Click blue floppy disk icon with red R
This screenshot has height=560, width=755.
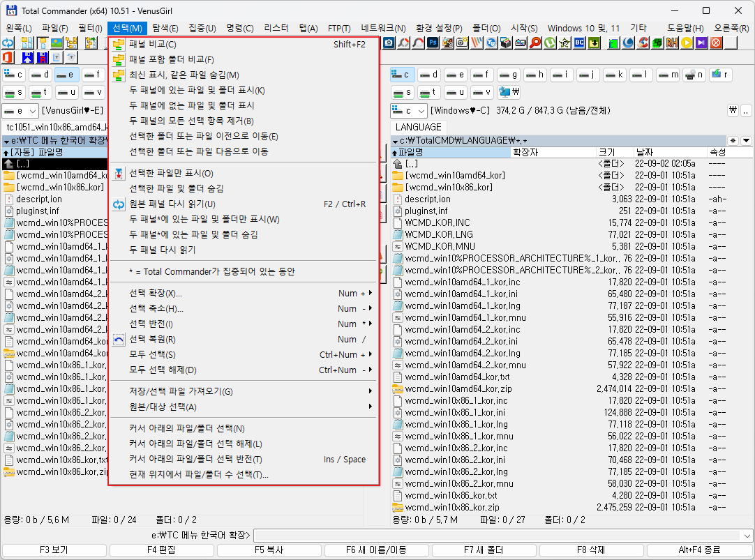point(43,58)
